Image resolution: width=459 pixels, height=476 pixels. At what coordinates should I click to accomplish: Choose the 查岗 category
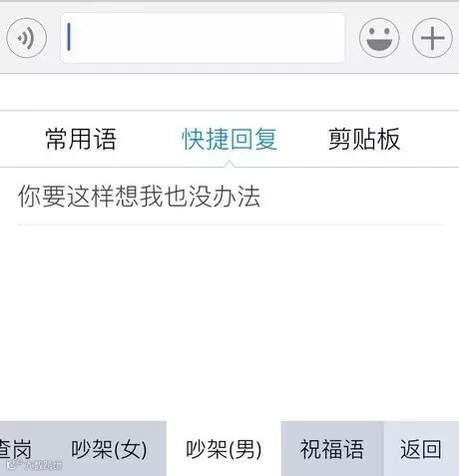[16, 449]
